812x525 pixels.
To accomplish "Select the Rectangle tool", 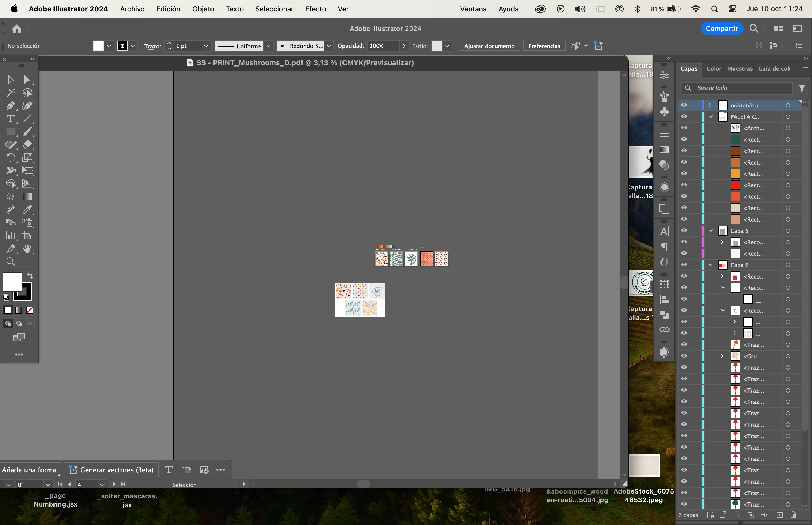I will point(10,132).
